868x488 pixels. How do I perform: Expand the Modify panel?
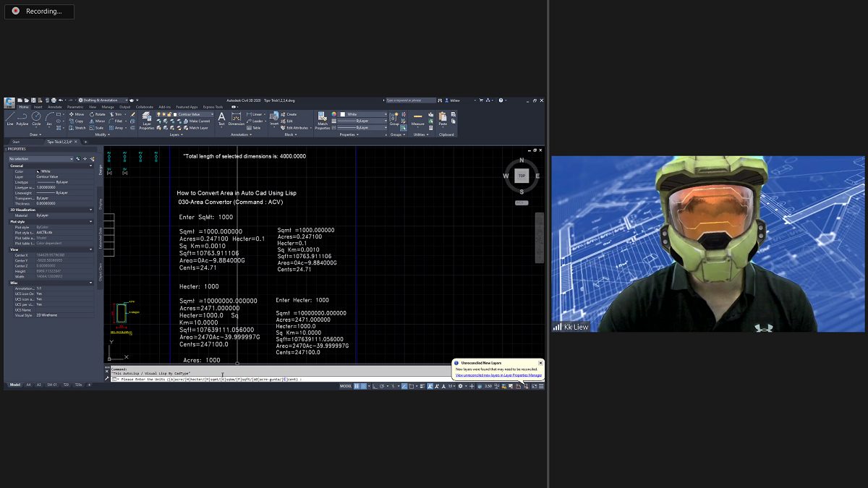pyautogui.click(x=101, y=134)
